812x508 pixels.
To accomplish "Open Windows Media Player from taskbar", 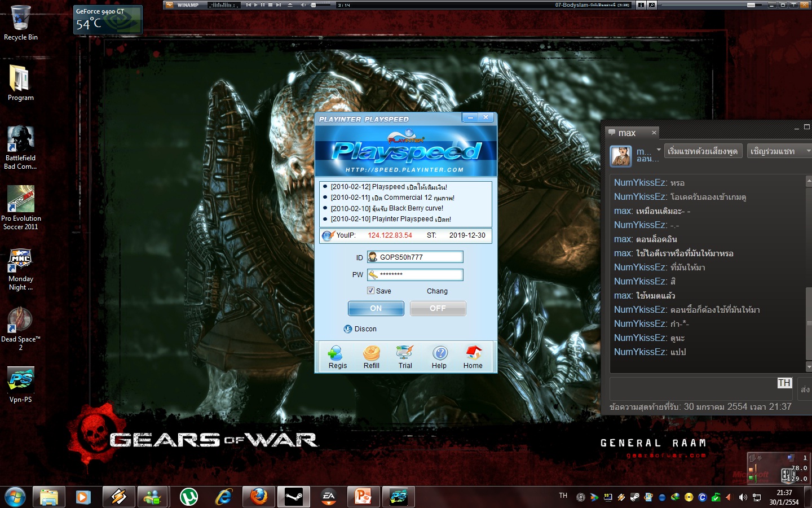I will click(x=83, y=497).
